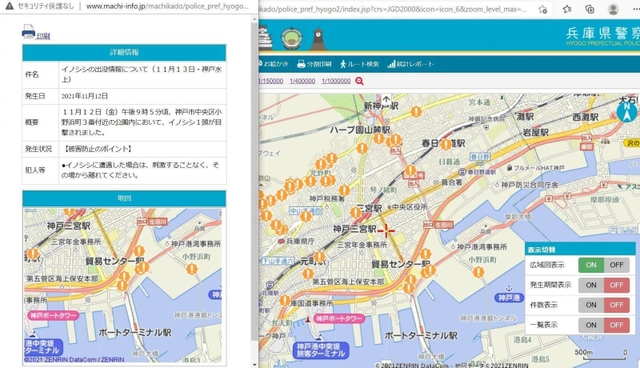Add page to favorites star icon

pyautogui.click(x=542, y=9)
